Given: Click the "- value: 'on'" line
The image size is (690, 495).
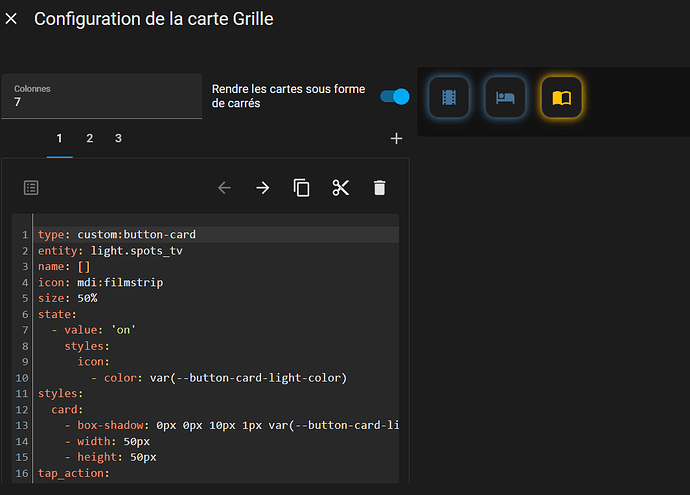Looking at the screenshot, I should 93,330.
